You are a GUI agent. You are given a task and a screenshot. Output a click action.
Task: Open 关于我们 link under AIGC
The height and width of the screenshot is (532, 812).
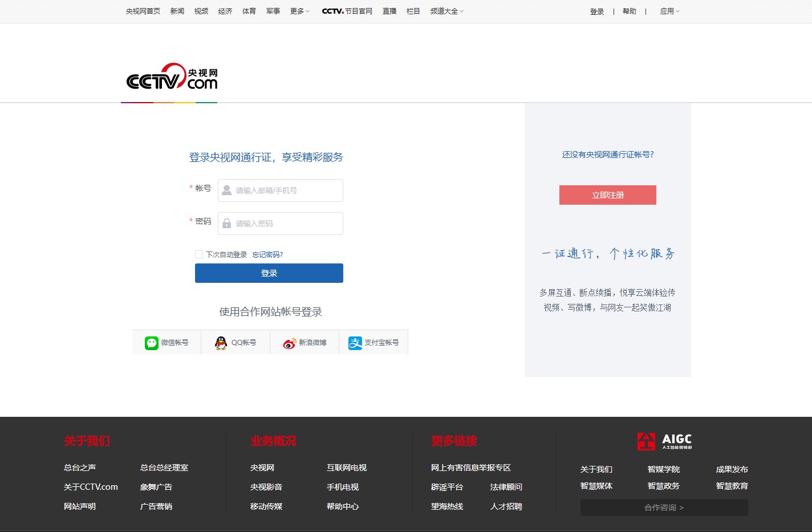coord(596,469)
